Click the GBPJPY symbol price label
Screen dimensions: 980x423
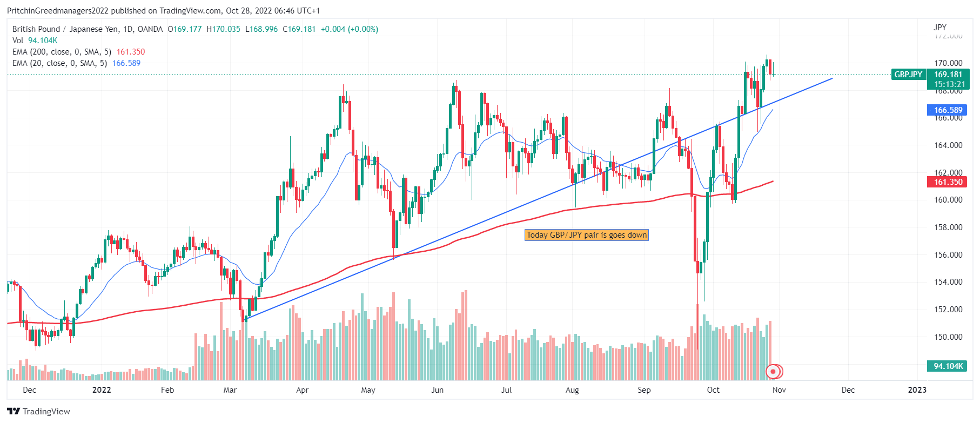coord(908,75)
